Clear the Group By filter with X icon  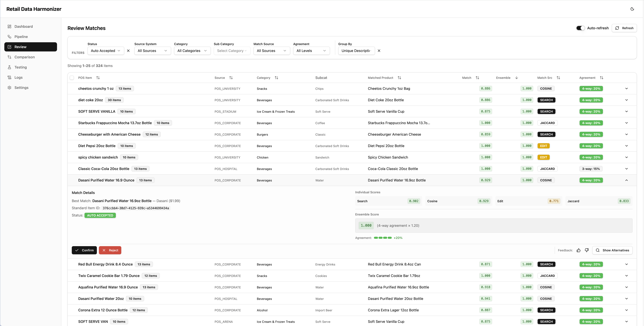click(379, 51)
